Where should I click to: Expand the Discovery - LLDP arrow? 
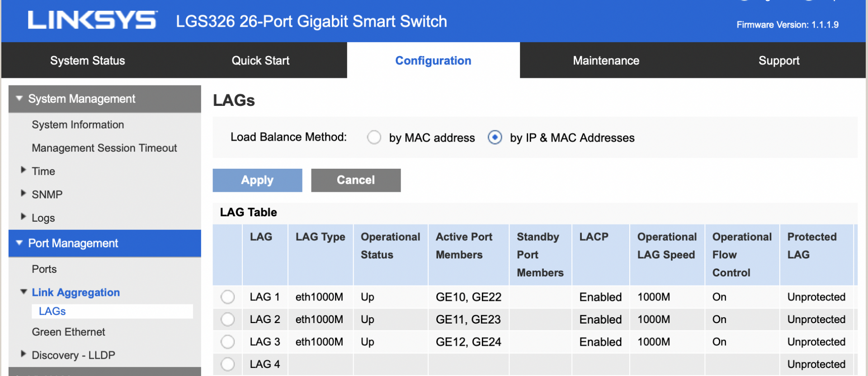(23, 354)
